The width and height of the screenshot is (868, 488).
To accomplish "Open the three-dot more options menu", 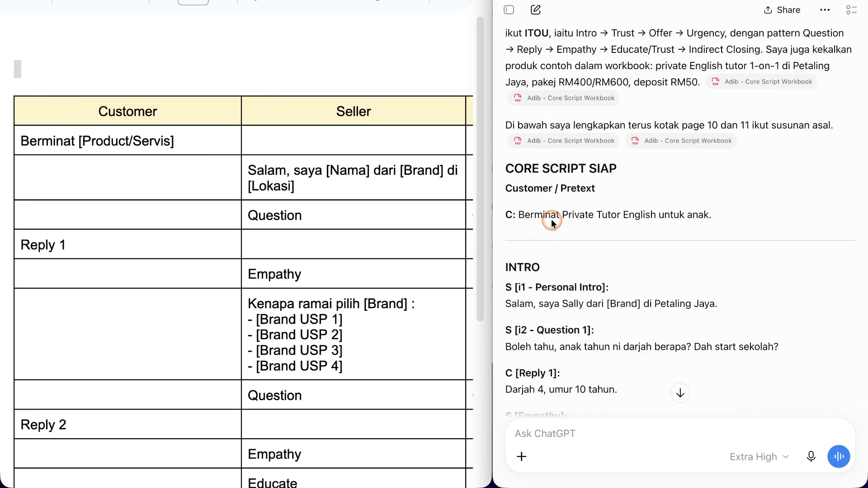I will 825,10.
